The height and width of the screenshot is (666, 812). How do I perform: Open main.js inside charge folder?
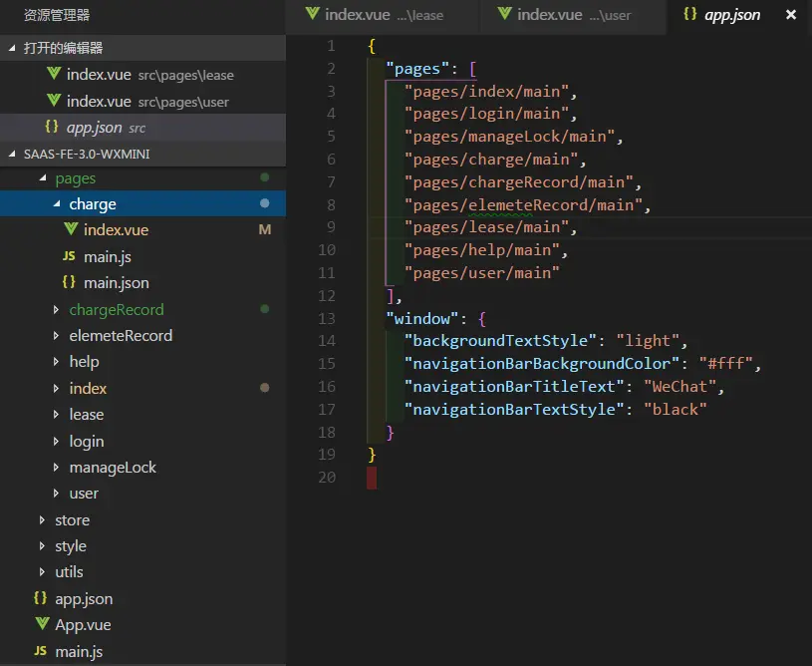tap(142, 256)
